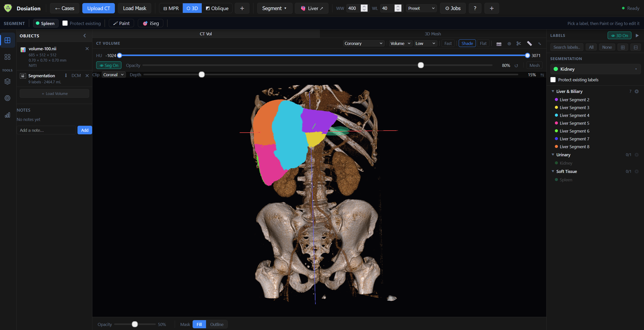Open the Coronary preset dropdown
Viewport: 644px width, 330px height.
pos(364,43)
